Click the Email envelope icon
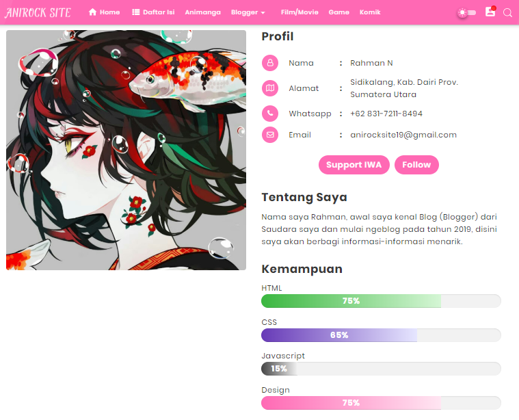The width and height of the screenshot is (519, 420). (270, 135)
